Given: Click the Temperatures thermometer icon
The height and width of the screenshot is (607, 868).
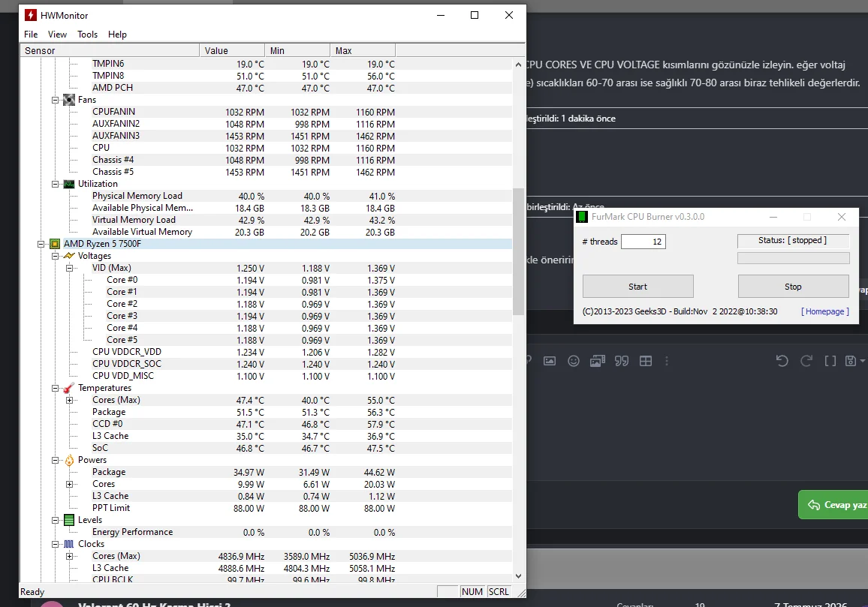Looking at the screenshot, I should click(x=69, y=389).
